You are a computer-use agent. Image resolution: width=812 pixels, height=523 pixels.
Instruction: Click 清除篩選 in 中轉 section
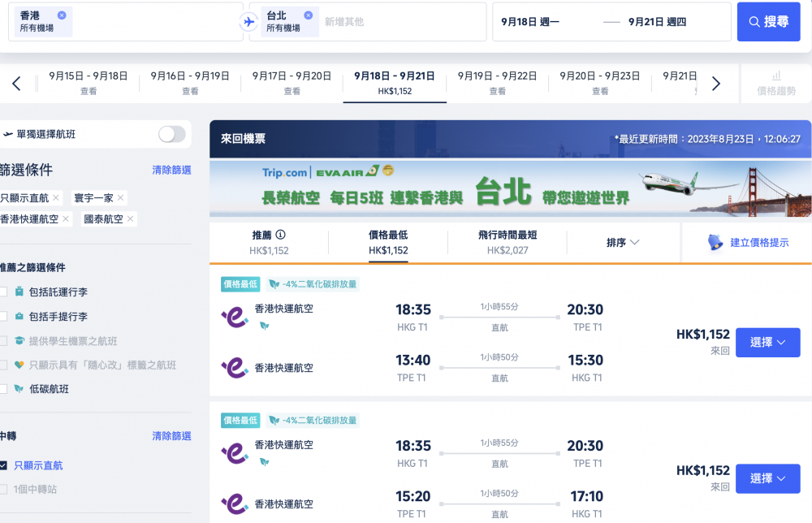(171, 436)
